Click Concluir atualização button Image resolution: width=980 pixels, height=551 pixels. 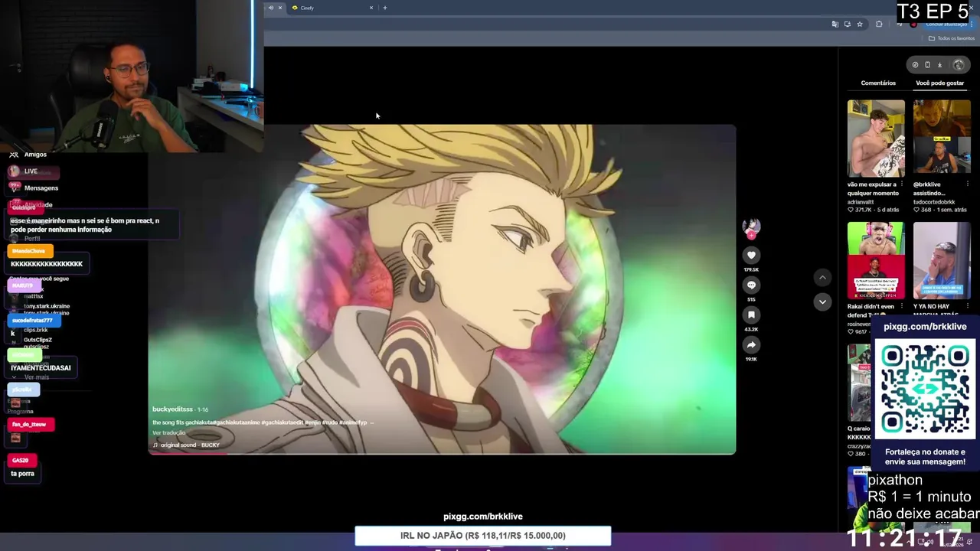[946, 24]
